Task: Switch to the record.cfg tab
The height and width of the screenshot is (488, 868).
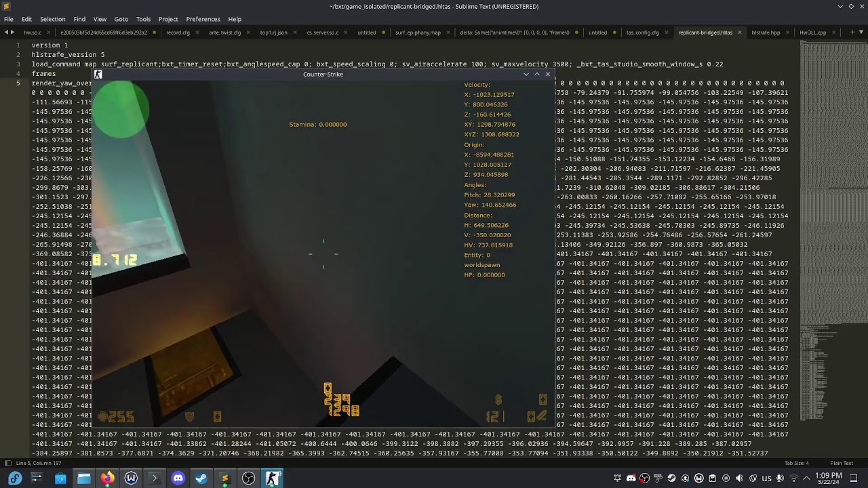Action: tap(178, 32)
